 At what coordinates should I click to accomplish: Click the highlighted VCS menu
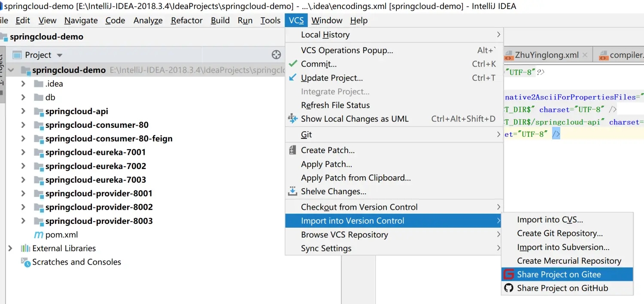click(296, 21)
